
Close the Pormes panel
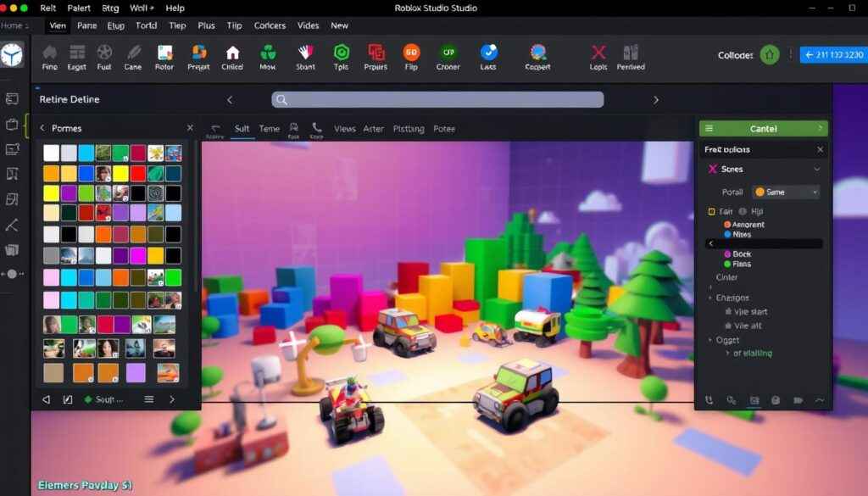tap(190, 128)
